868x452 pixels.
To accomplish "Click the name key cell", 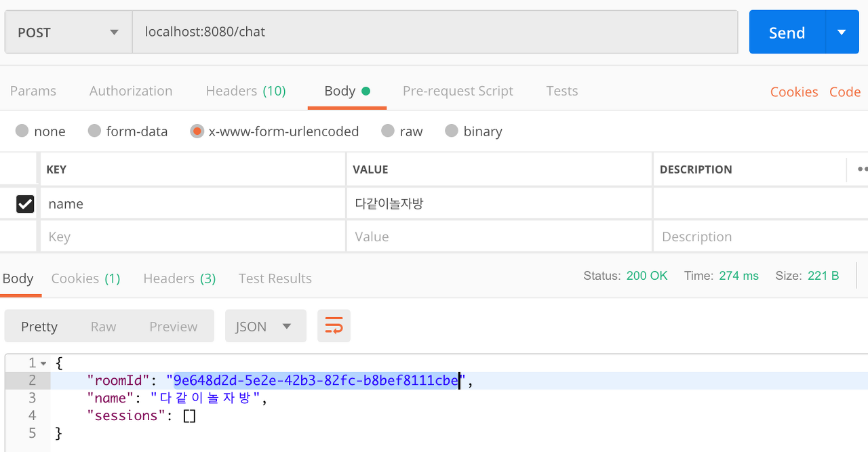I will (x=193, y=203).
